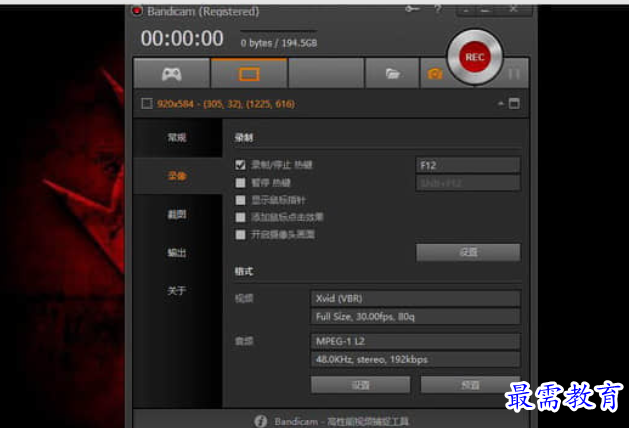The image size is (629, 428).
Task: Open the registration key icon in title bar
Action: coord(412,9)
